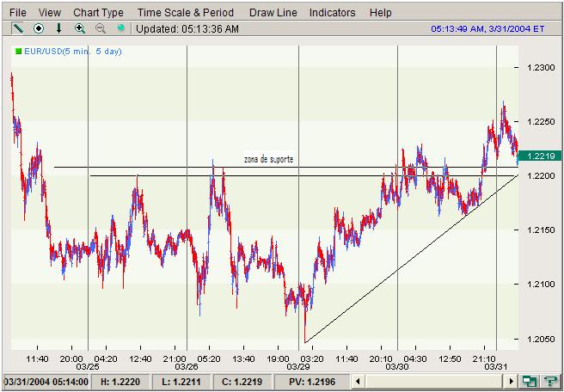Click the scrollbar left arrow
Image resolution: width=564 pixels, height=392 pixels.
pos(359,381)
